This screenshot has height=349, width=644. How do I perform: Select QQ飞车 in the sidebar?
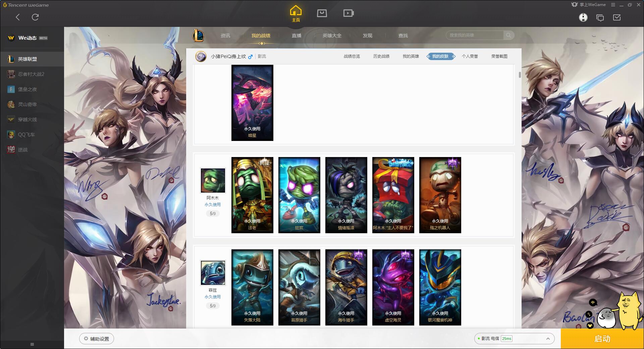(x=32, y=135)
